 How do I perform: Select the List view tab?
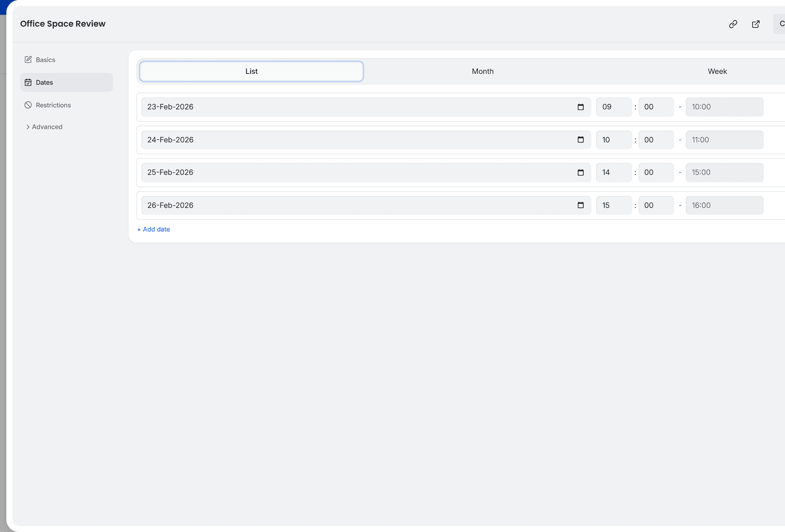click(x=251, y=71)
